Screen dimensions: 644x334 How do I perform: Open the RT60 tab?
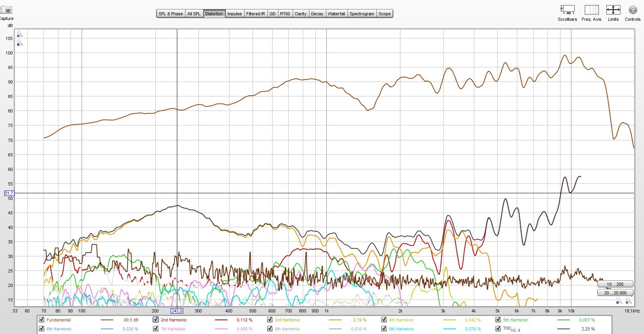[x=285, y=14]
